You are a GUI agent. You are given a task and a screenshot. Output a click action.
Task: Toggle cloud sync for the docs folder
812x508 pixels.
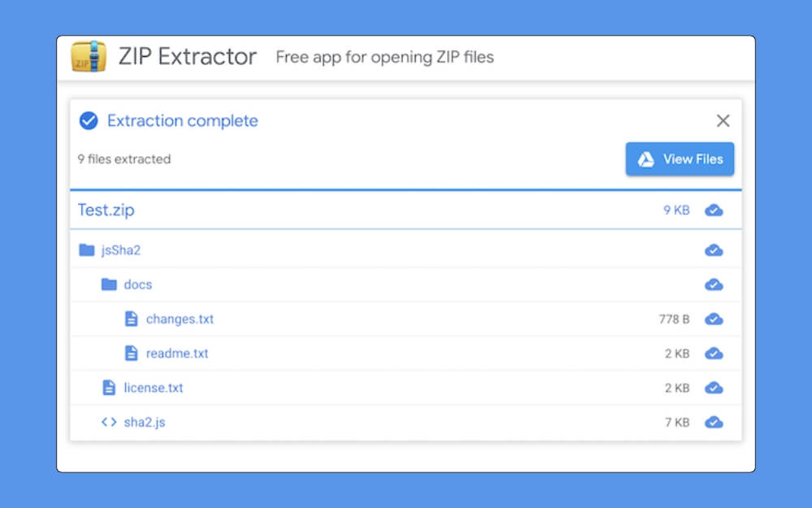(714, 284)
